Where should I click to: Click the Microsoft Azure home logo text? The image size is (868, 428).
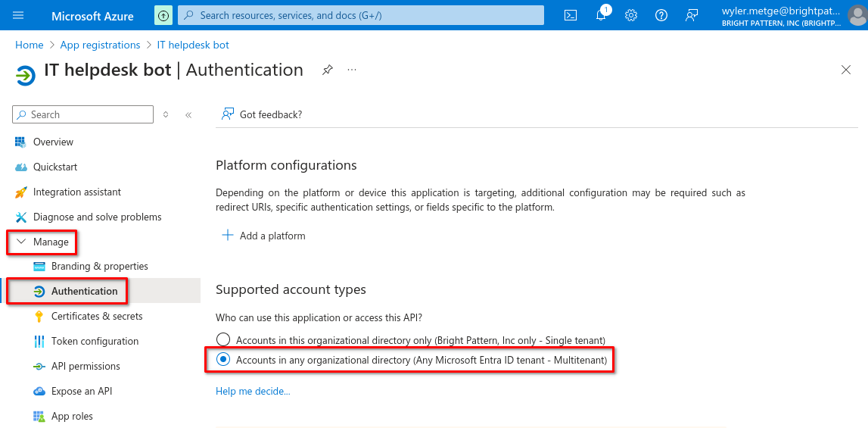[x=92, y=16]
